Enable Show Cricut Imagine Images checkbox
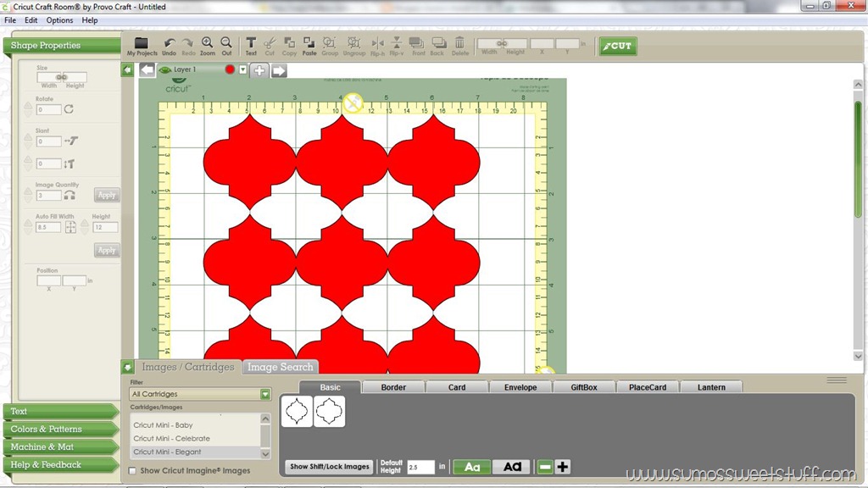868x488 pixels. pos(132,471)
